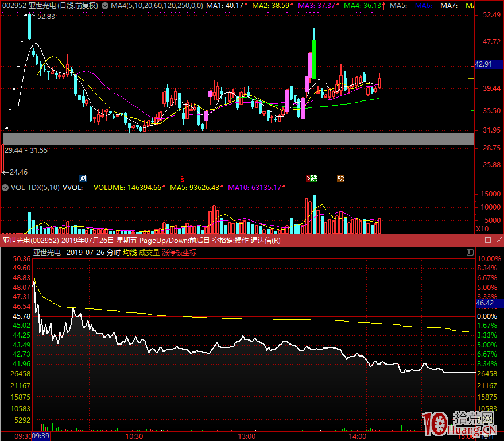Toggle the 成交量 volume display

coord(149,252)
